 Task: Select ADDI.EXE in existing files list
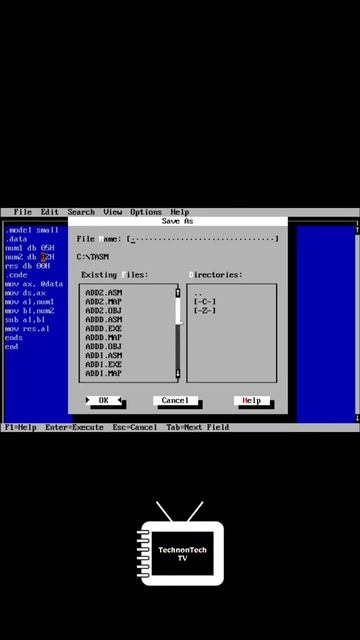tap(104, 364)
